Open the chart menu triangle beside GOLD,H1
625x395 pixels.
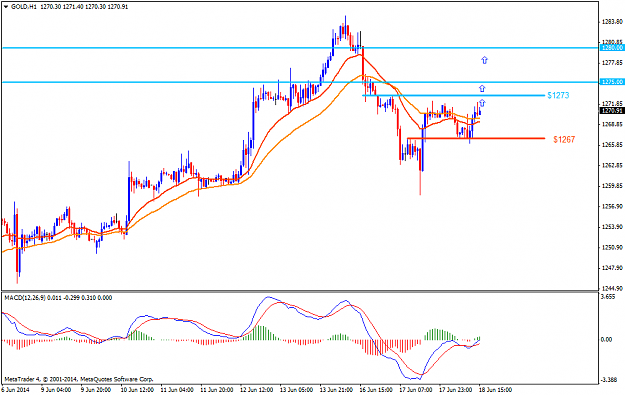(6, 7)
